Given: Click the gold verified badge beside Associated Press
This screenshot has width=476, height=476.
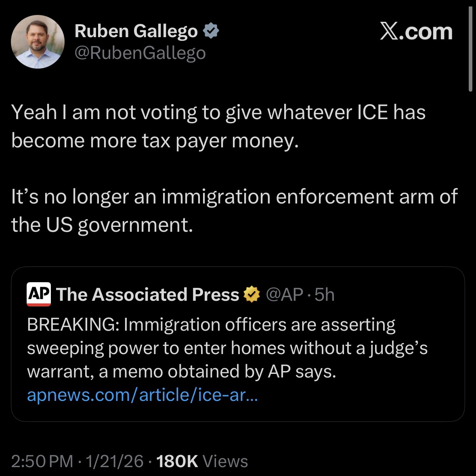Looking at the screenshot, I should pyautogui.click(x=252, y=295).
